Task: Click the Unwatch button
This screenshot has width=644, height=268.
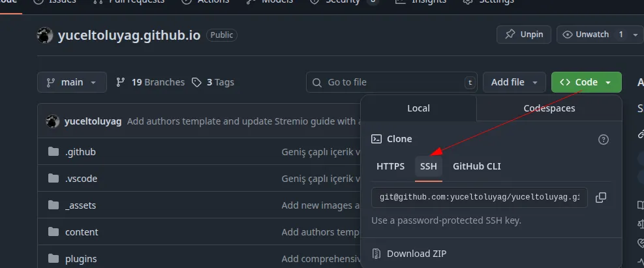Action: (x=592, y=35)
